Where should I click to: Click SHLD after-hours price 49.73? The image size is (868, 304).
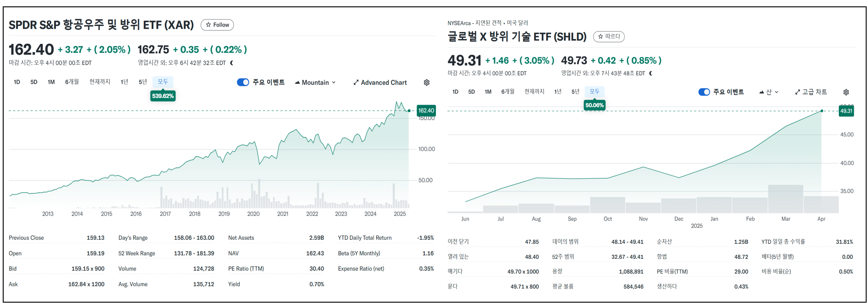[574, 61]
